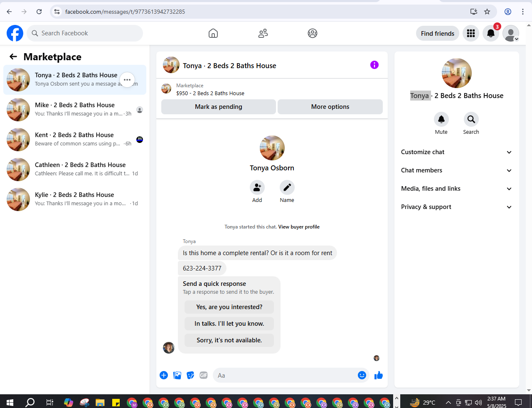Edit chat name with the Name pencil icon
The height and width of the screenshot is (408, 532).
click(287, 187)
